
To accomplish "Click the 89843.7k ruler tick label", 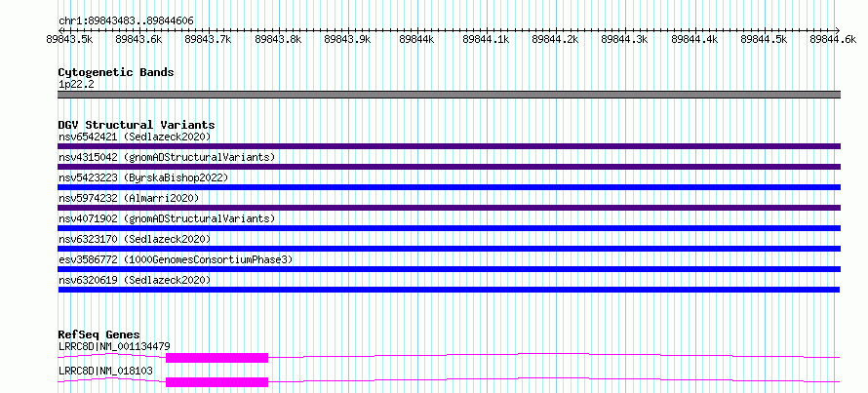I will click(208, 39).
